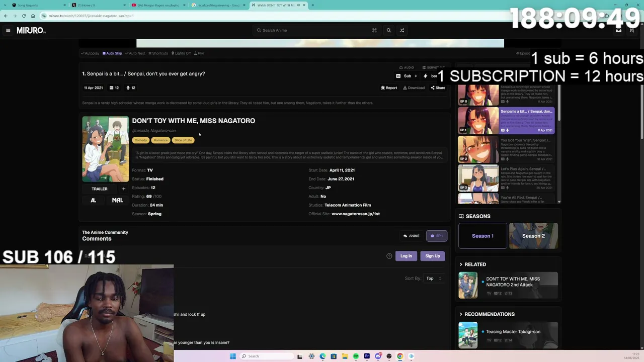Switch to the Home / X tab
This screenshot has width=644, height=362.
tap(98, 5)
